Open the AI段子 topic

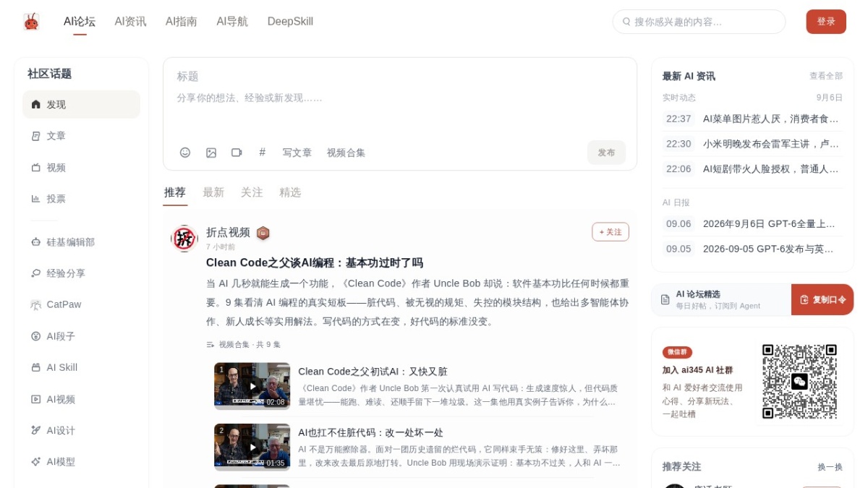pyautogui.click(x=81, y=336)
